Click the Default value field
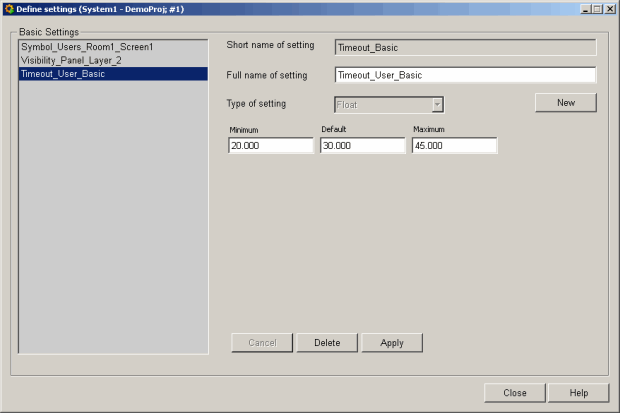The image size is (620, 413). [x=362, y=146]
